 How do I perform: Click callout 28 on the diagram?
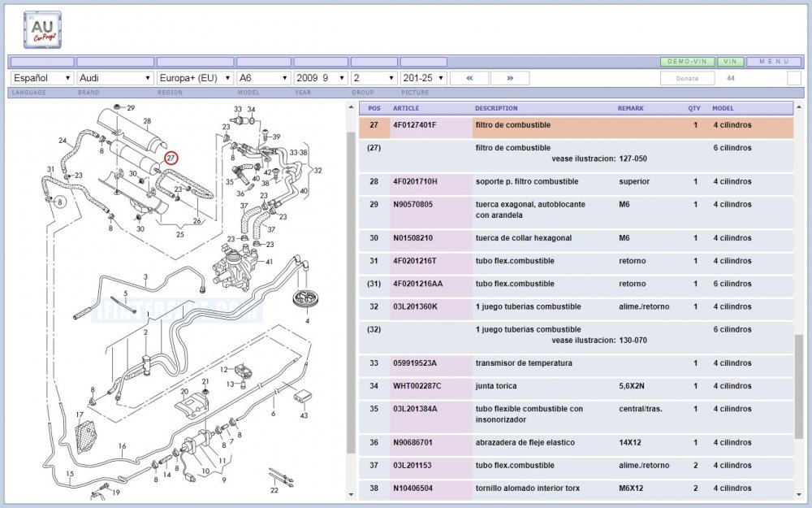(147, 121)
